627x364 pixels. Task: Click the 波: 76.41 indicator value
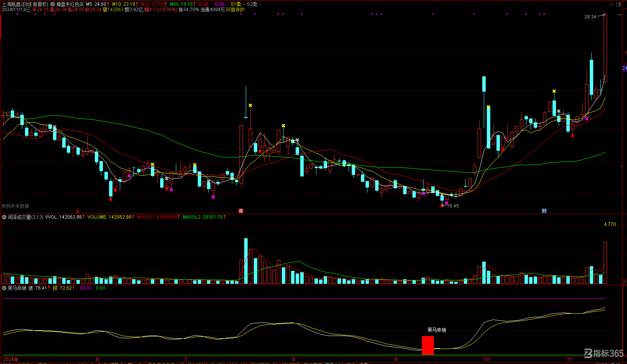coord(39,288)
